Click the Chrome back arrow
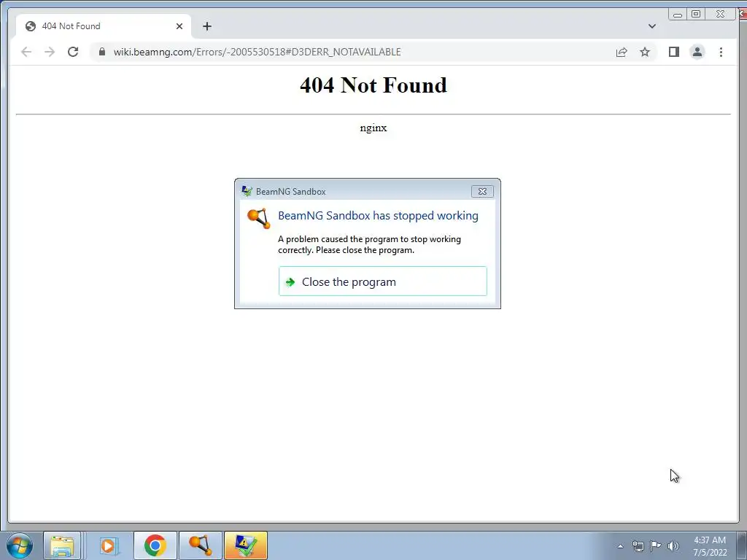This screenshot has width=747, height=560. (26, 52)
